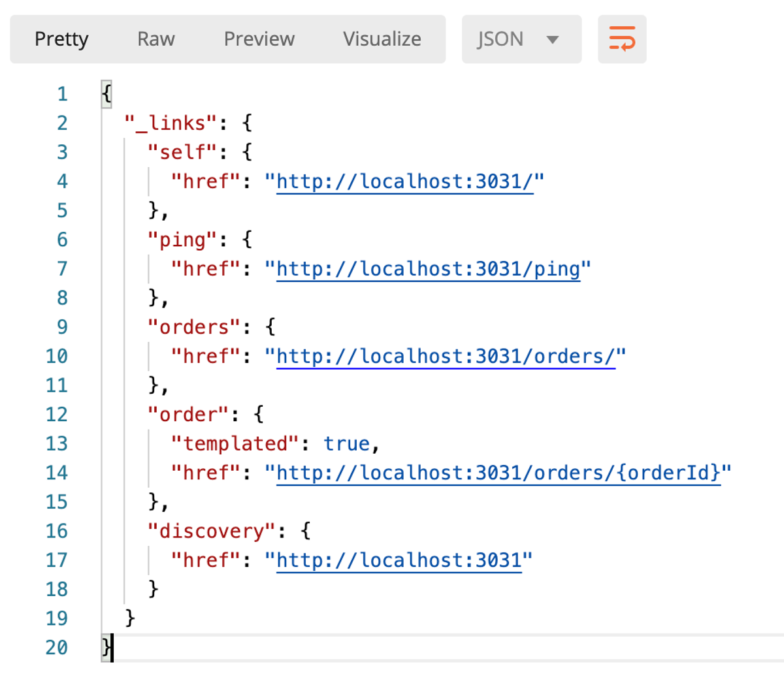Click the "href" key on line 10
This screenshot has width=784, height=683.
point(206,357)
